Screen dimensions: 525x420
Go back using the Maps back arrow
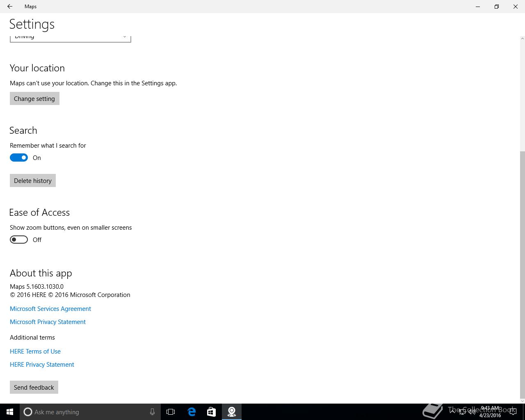(10, 7)
